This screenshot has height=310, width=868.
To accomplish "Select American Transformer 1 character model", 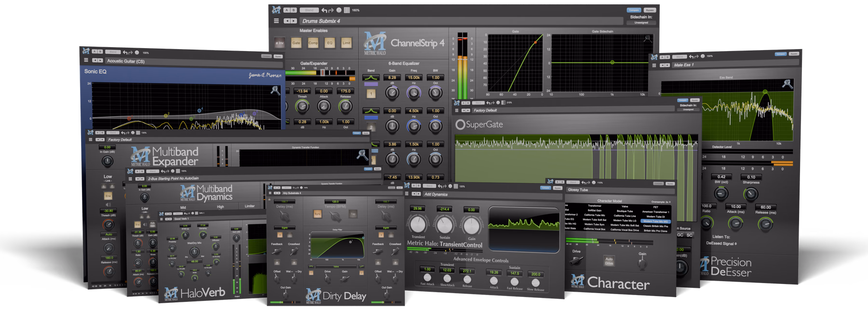I will coord(655,212).
